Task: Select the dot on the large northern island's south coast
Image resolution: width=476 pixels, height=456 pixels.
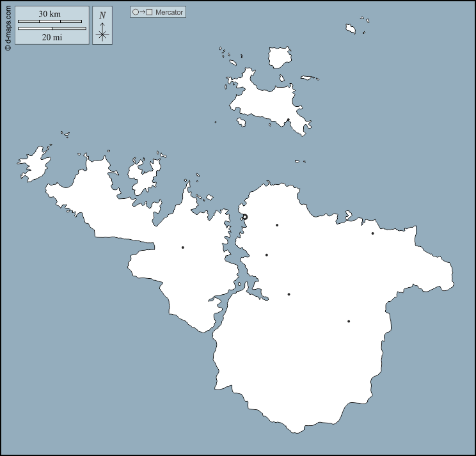Action: (288, 120)
